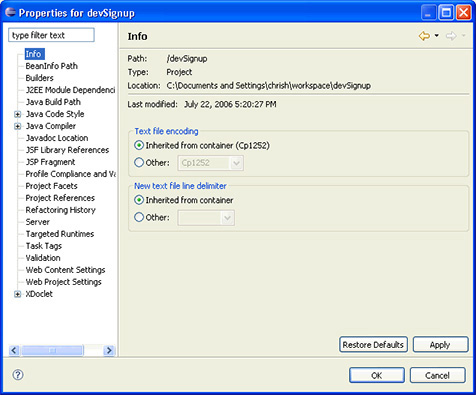Screen dimensions: 476x395
Task: Click the Apply button
Action: (441, 344)
